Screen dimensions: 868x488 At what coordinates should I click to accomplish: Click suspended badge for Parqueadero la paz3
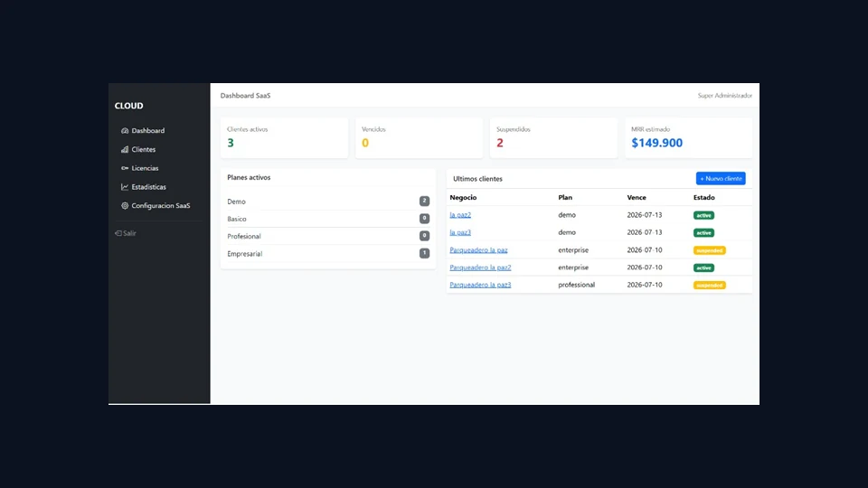(x=710, y=286)
